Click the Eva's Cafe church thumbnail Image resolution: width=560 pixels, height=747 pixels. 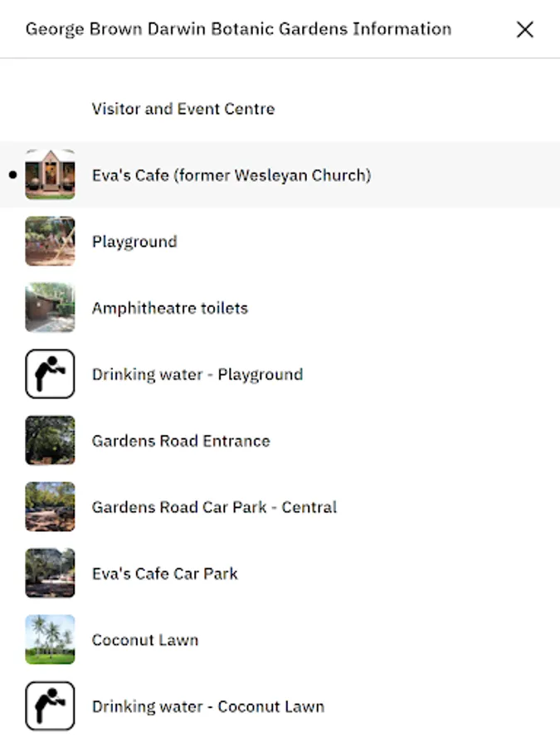click(50, 175)
